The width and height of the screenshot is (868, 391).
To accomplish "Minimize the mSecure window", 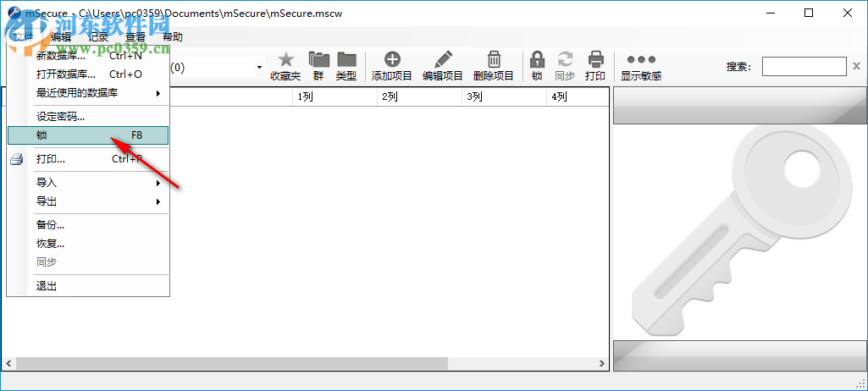I will (x=771, y=14).
